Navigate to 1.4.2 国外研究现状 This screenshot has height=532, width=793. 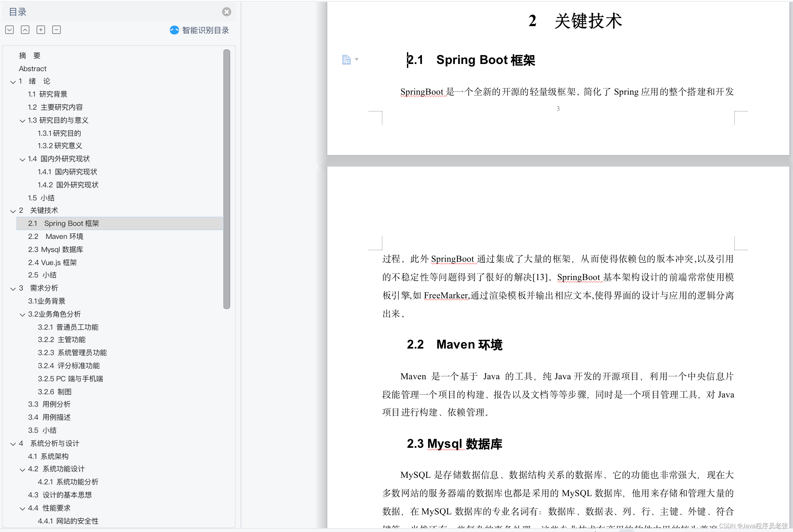coord(68,185)
